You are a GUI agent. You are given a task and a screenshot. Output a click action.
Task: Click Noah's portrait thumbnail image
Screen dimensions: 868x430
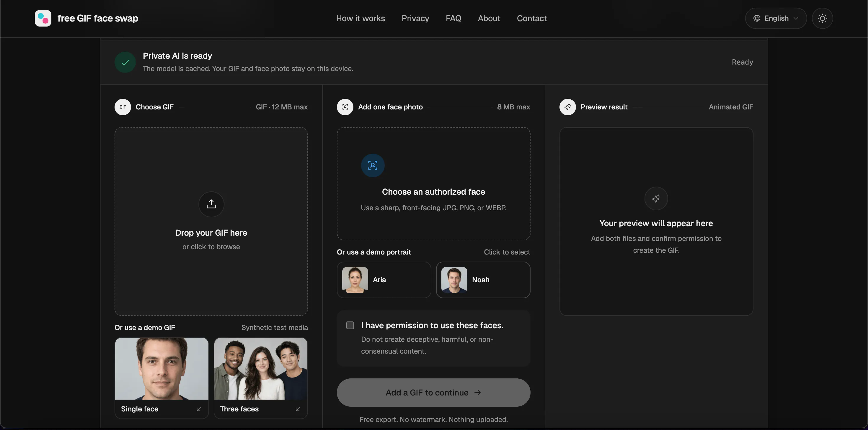[x=454, y=280]
